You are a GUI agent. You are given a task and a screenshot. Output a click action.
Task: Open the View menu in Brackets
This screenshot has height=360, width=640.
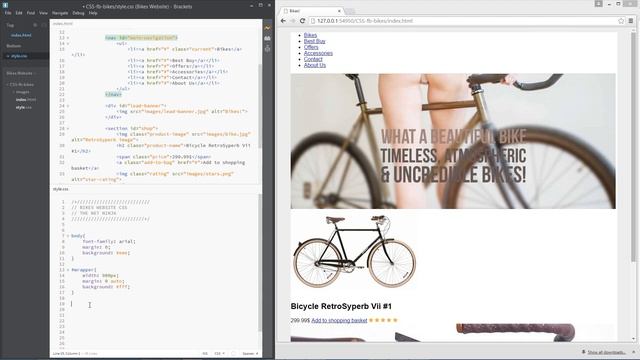[43, 13]
